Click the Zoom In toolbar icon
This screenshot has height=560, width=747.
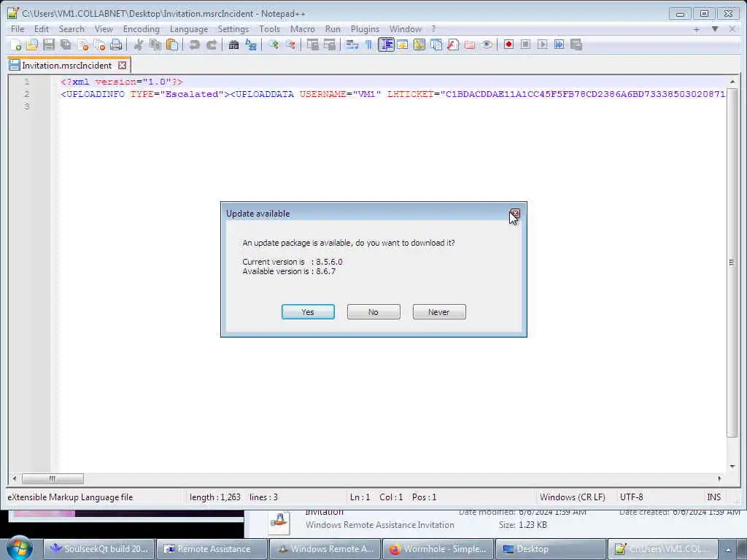274,44
